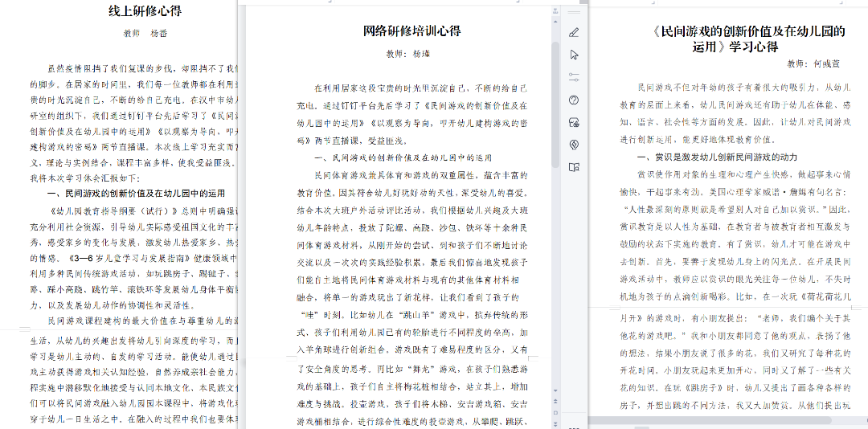
Task: Click italic heading '一、民间游戏的创新价值及在幼儿园中的运用' in middle document
Action: pyautogui.click(x=403, y=157)
